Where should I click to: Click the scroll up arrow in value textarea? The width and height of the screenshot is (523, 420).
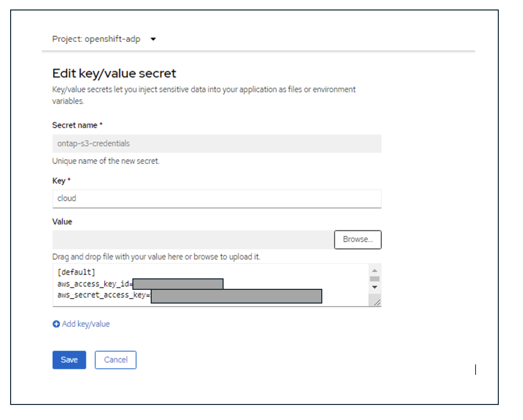375,271
